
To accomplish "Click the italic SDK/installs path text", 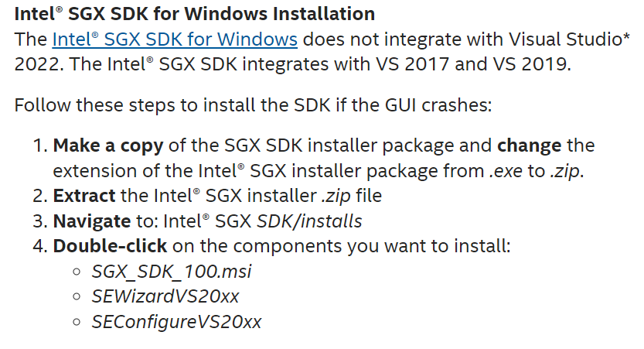I will [x=309, y=221].
